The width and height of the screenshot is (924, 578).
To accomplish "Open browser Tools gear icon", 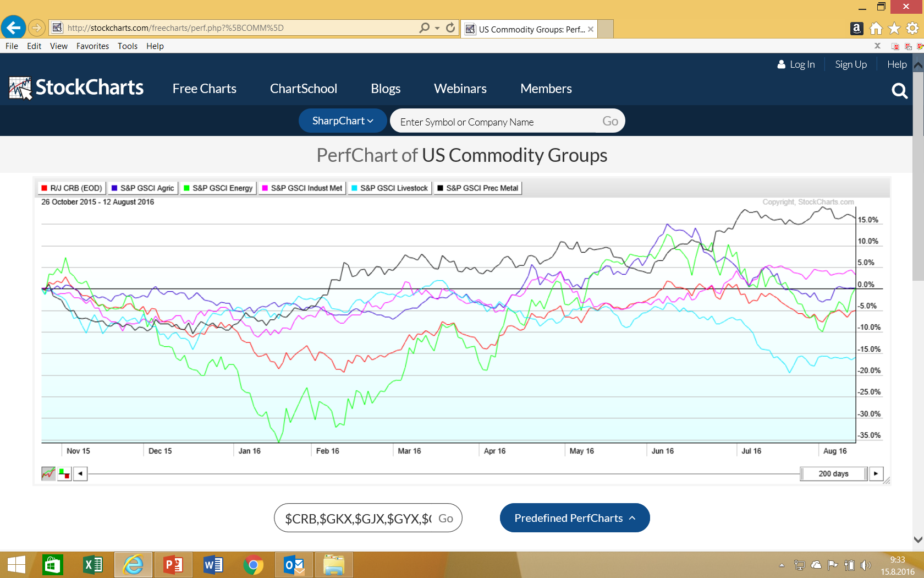I will click(912, 28).
